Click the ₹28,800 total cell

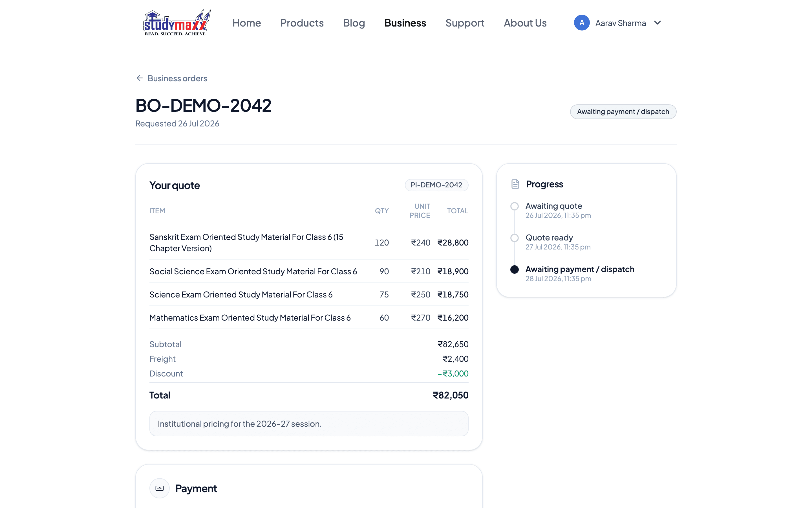click(x=453, y=243)
